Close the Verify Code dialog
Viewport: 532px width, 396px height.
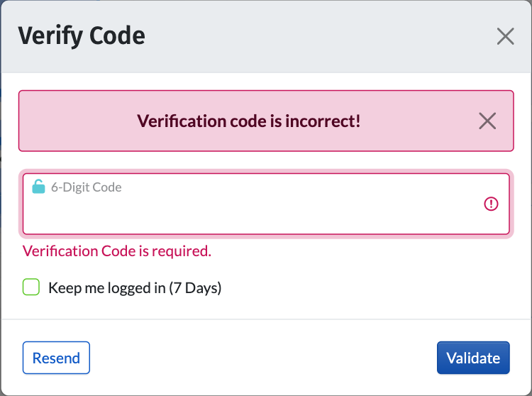click(505, 36)
